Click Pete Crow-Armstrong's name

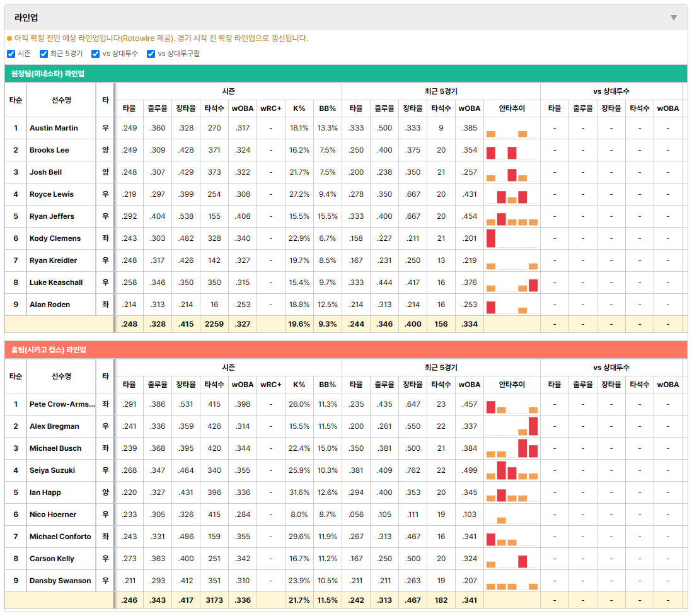tap(62, 404)
